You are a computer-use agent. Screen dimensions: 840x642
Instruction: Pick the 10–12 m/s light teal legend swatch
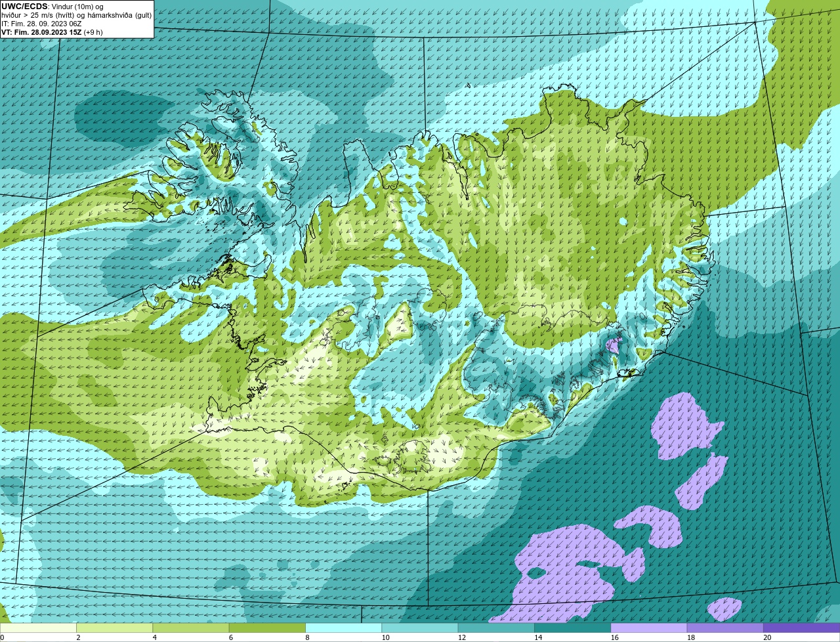420,628
